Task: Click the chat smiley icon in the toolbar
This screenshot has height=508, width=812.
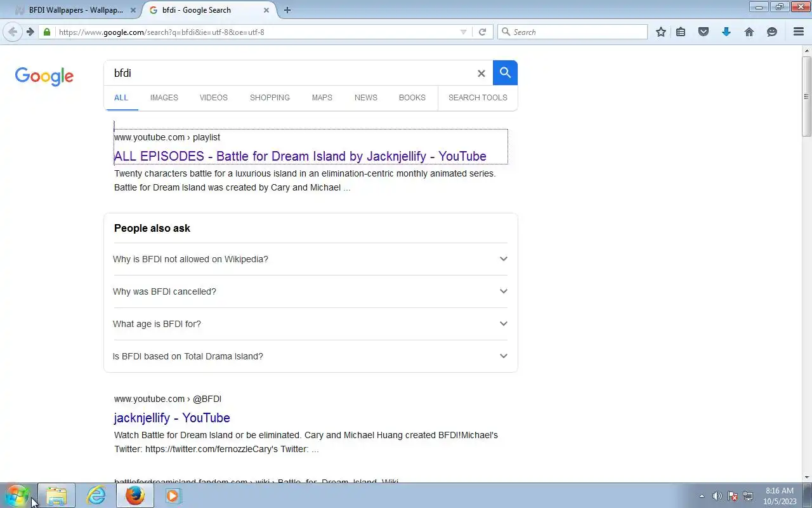Action: 772,32
